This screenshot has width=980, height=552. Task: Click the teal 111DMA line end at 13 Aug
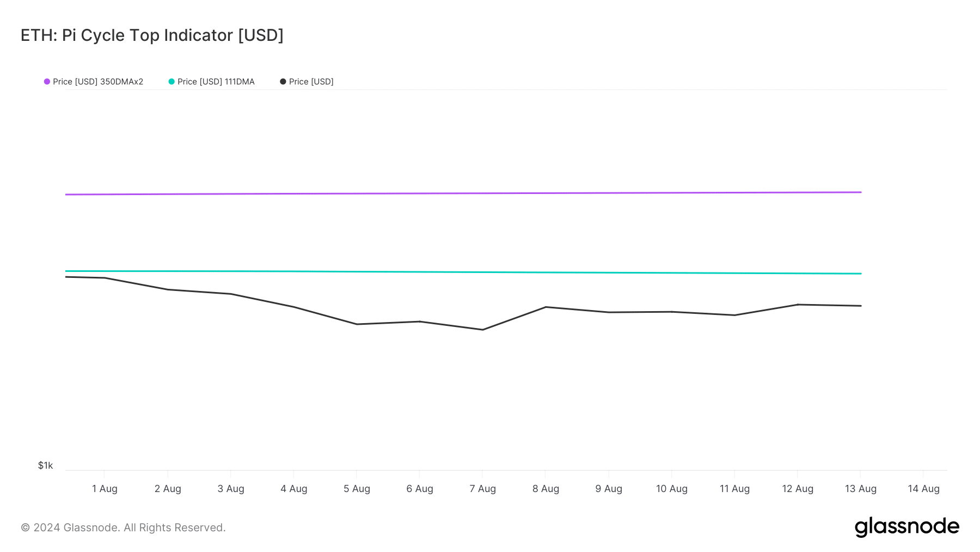click(x=861, y=274)
